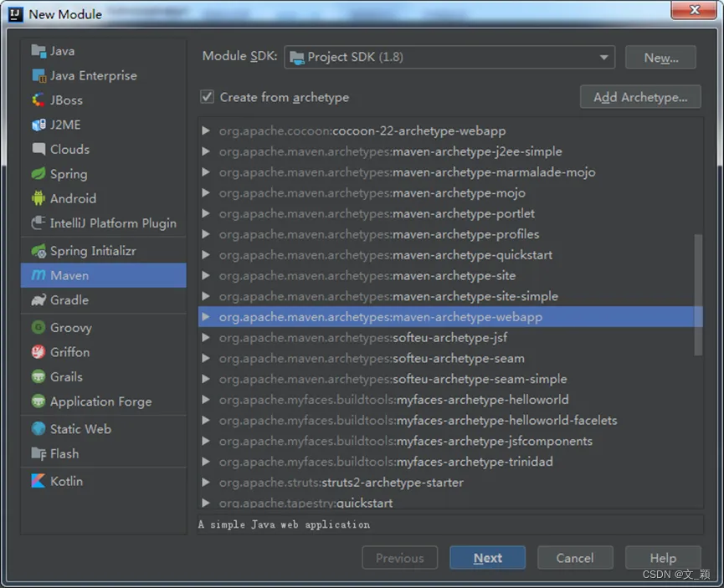Select Spring Initializr entry
The width and height of the screenshot is (724, 588).
[x=104, y=251]
